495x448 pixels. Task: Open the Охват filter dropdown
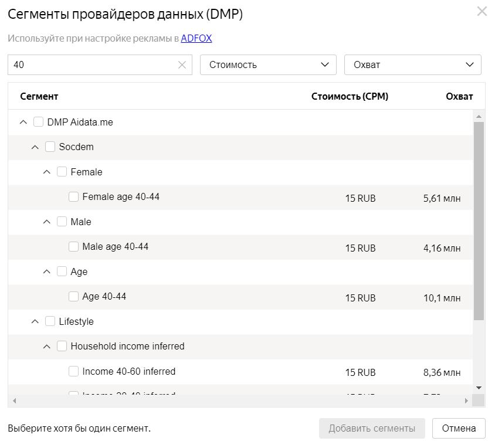412,65
